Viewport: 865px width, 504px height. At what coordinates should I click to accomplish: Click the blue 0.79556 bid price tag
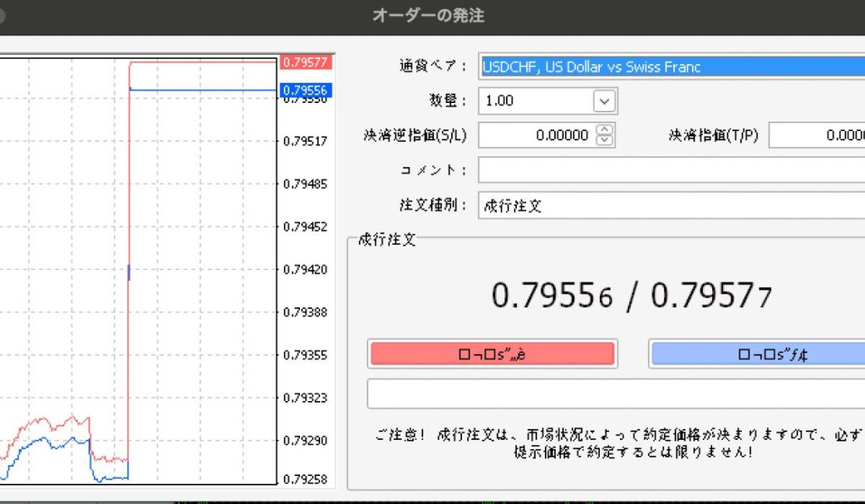[x=307, y=89]
